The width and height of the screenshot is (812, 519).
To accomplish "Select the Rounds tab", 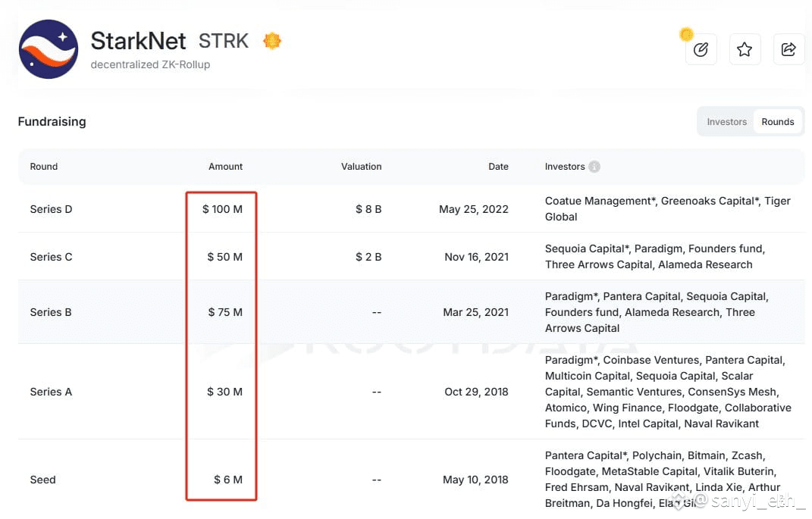I will (777, 121).
